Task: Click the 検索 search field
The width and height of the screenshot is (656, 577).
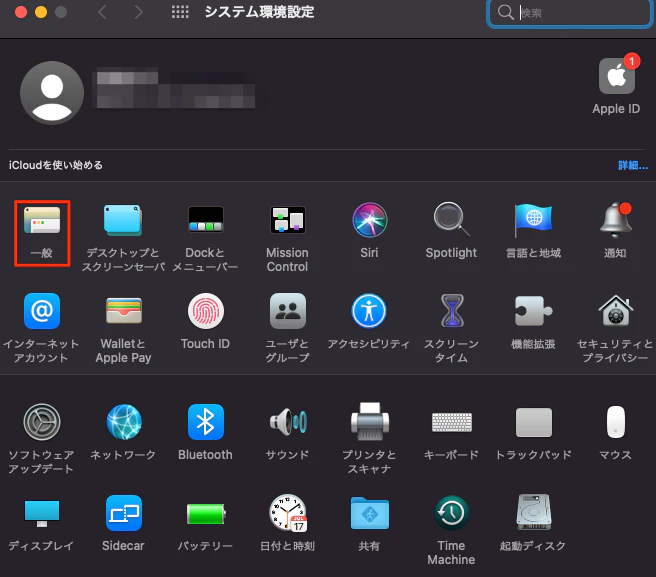Action: pyautogui.click(x=570, y=13)
